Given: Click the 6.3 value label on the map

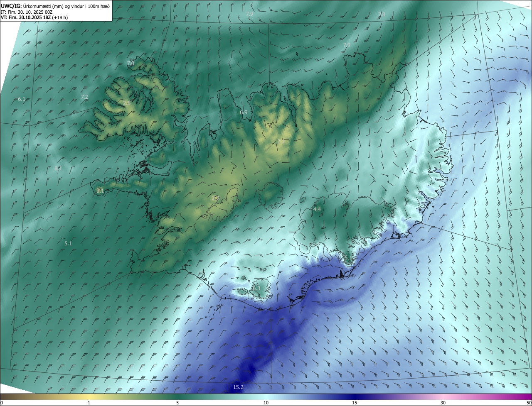Looking at the screenshot, I should point(256,288).
